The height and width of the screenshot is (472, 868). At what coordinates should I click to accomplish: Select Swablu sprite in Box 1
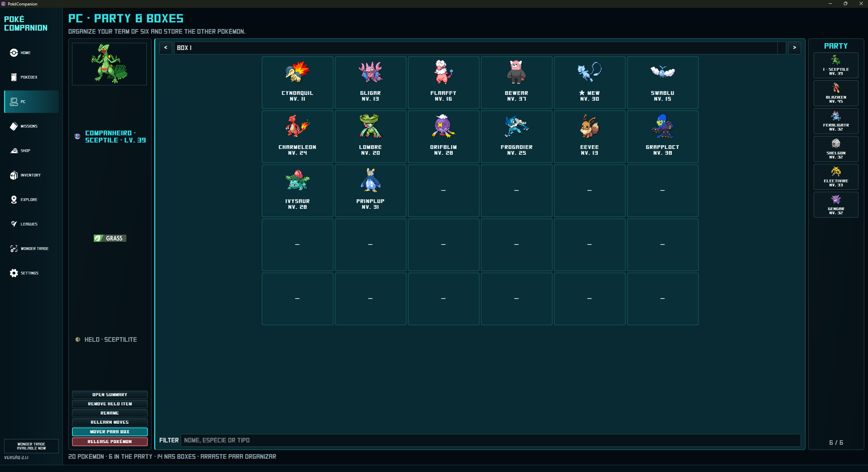662,72
